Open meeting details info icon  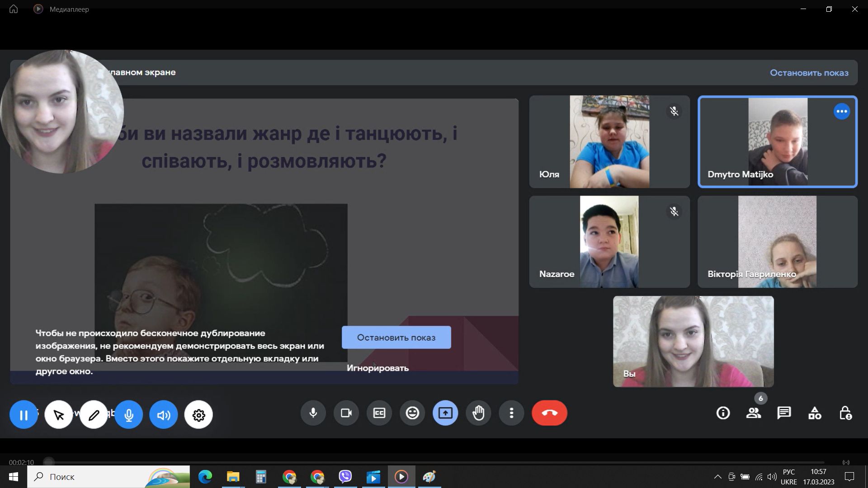723,413
